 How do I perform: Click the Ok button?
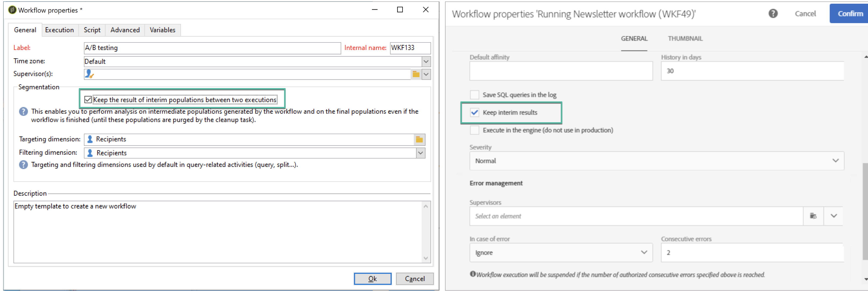coord(372,279)
